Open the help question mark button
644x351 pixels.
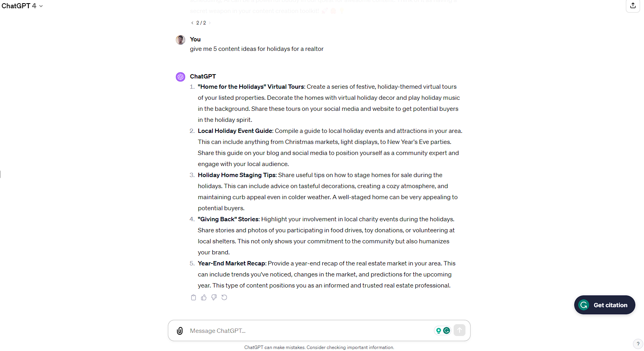638,344
